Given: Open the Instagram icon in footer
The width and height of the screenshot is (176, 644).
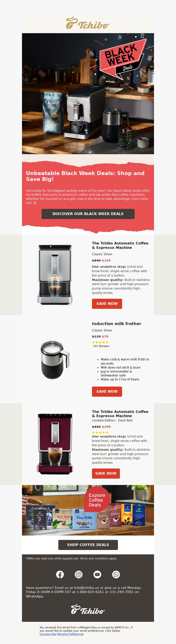Looking at the screenshot, I should tap(79, 574).
